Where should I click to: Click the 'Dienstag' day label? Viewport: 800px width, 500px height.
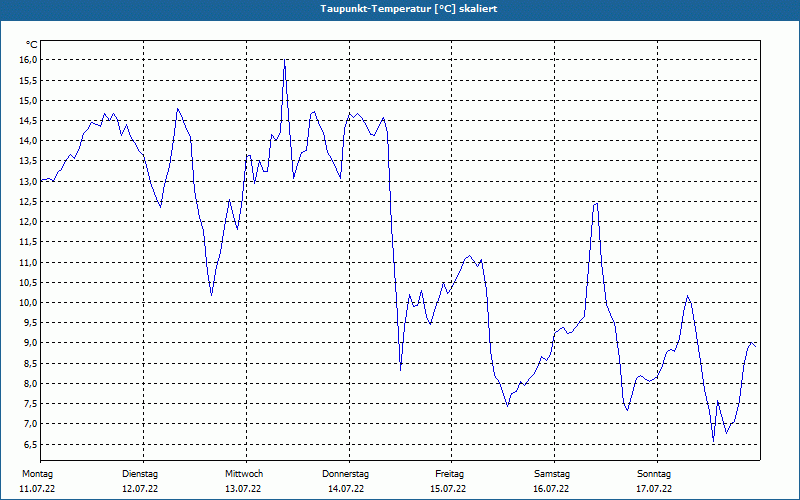(x=140, y=474)
